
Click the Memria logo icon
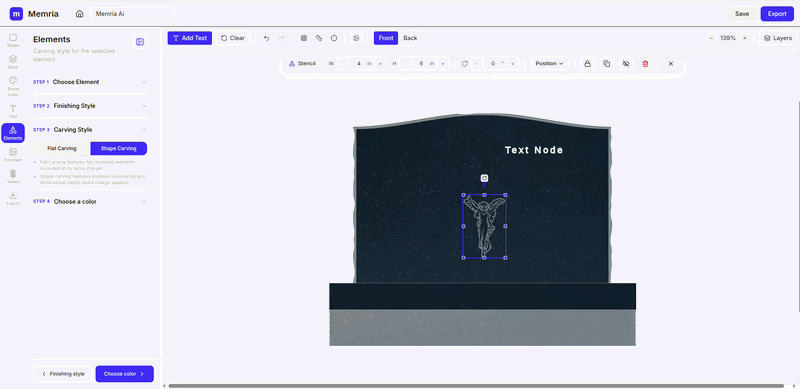point(16,14)
